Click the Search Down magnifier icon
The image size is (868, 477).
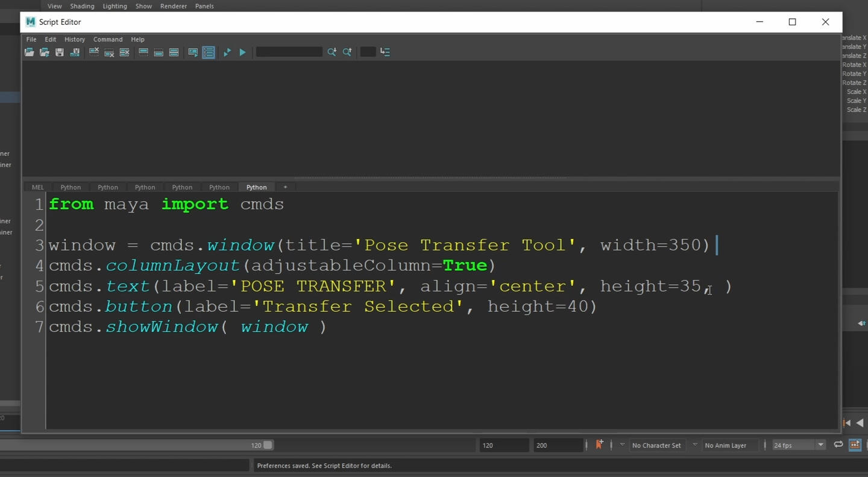(332, 52)
